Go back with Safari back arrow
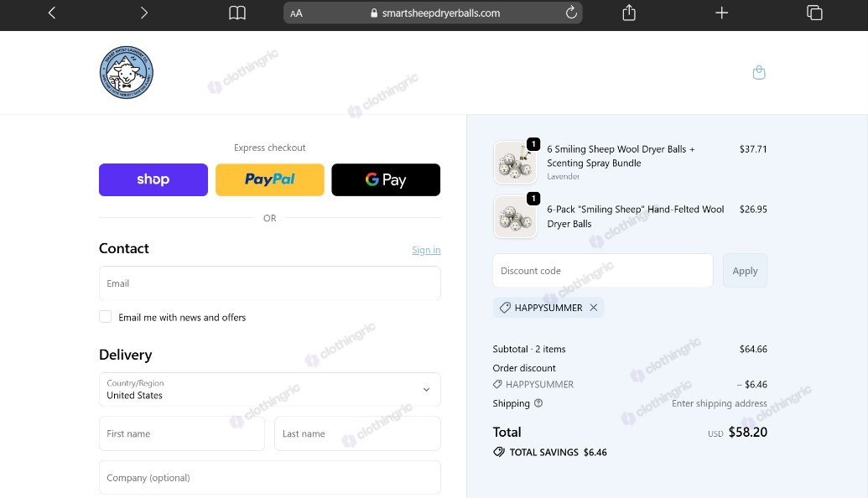The image size is (868, 498). [52, 13]
